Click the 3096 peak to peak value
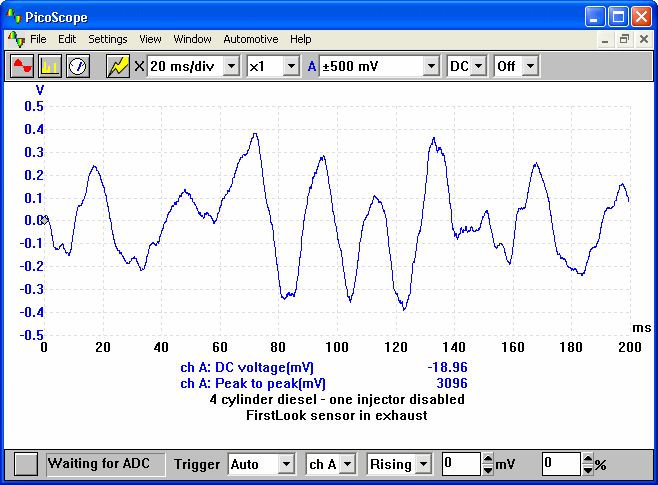This screenshot has width=658, height=485. click(x=452, y=383)
